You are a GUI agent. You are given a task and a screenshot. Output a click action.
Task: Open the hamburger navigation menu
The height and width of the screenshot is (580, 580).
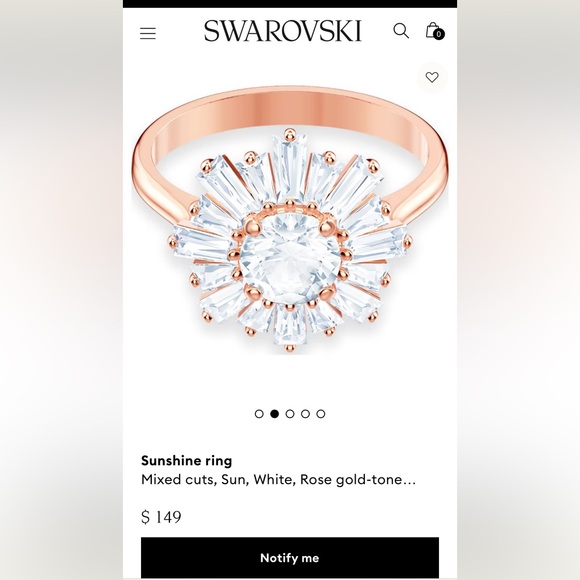coord(148,33)
